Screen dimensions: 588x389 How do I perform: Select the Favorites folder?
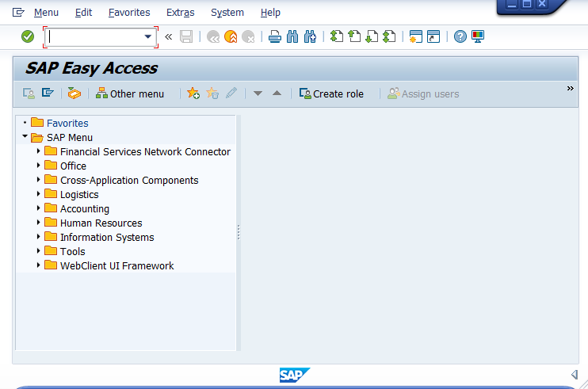coord(67,123)
